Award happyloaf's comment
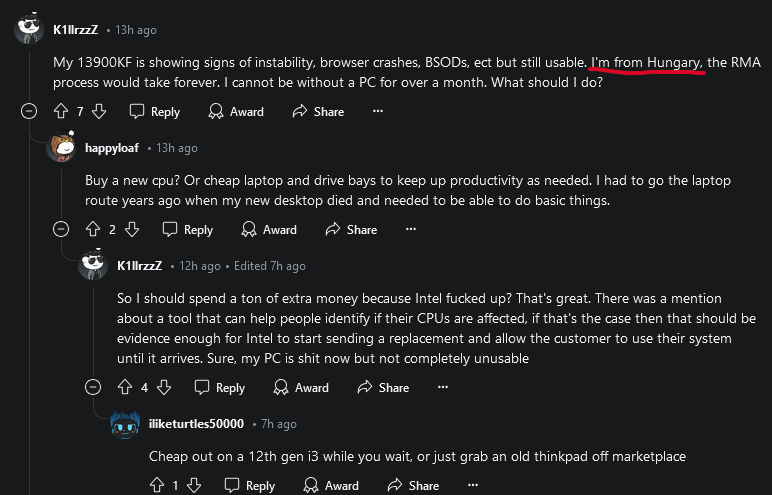 (x=269, y=230)
